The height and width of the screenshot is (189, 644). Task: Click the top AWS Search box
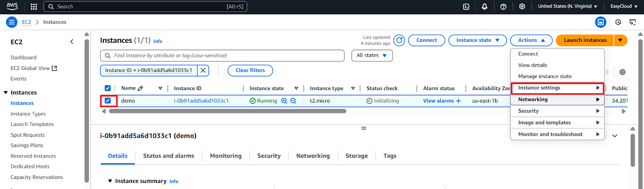click(145, 6)
